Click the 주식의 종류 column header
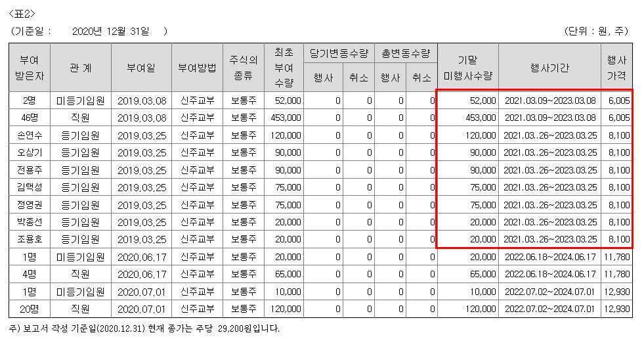 coord(244,68)
